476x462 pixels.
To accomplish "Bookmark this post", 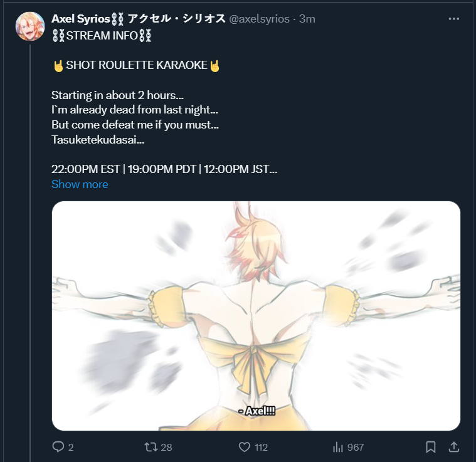I will [x=430, y=447].
